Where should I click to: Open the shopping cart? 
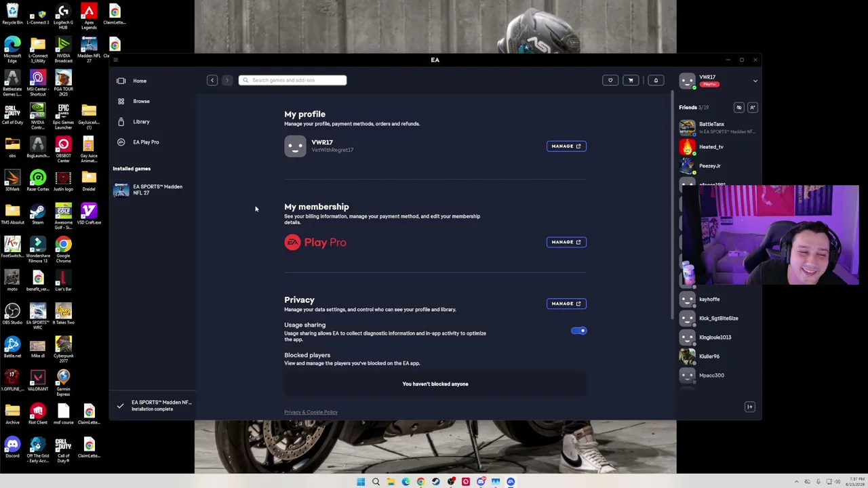(x=631, y=80)
